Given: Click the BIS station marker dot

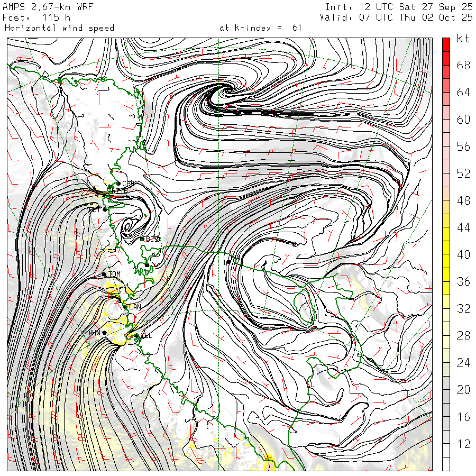Looking at the screenshot, I should coord(142,239).
